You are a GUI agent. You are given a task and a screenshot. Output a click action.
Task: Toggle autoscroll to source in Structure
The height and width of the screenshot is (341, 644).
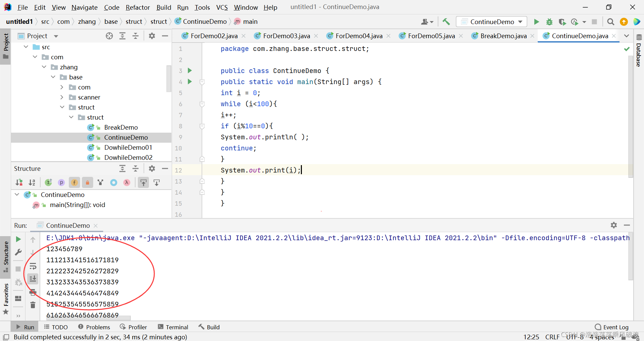click(144, 183)
